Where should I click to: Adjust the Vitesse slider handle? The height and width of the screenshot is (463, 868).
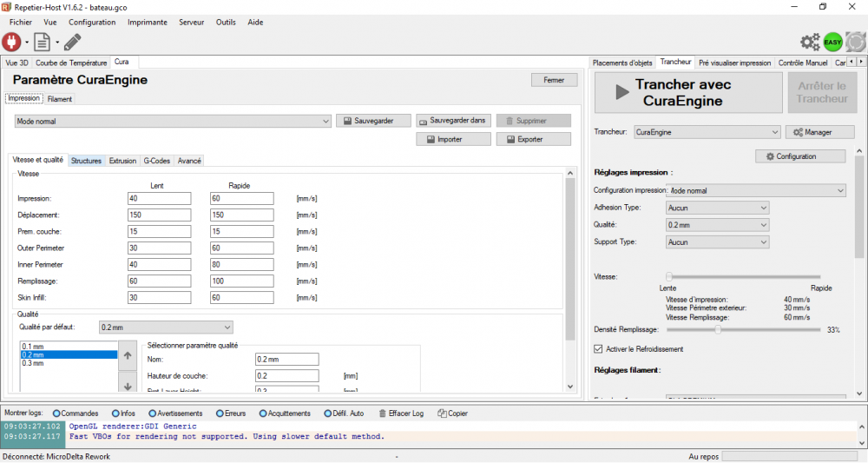669,276
